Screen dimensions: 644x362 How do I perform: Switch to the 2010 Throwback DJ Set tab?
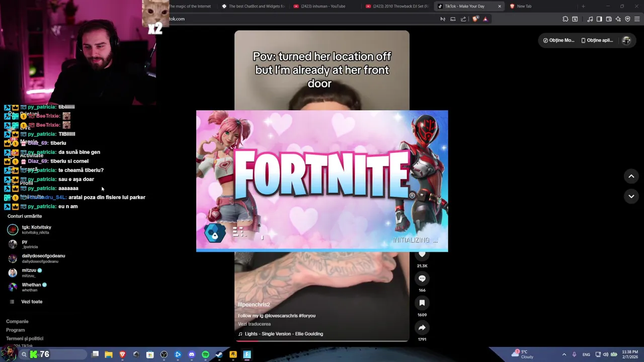point(397,6)
